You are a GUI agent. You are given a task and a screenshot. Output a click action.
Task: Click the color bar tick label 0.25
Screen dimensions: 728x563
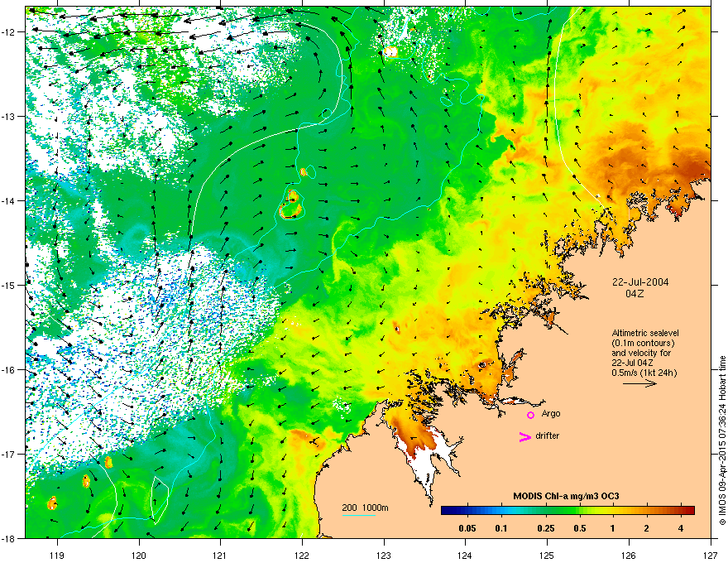[x=545, y=528]
